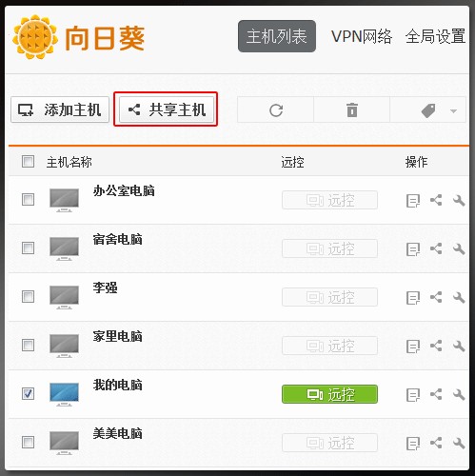
Task: Click the notes icon for 李强 row
Action: (x=413, y=298)
